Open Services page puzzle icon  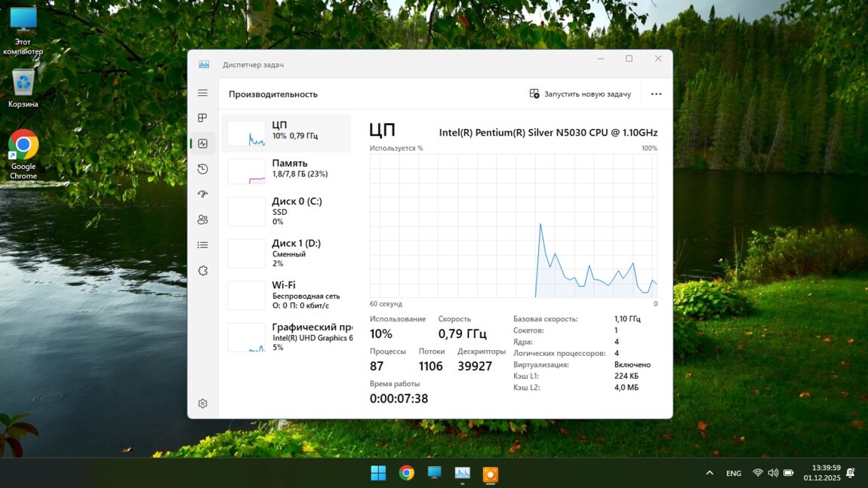pos(202,271)
